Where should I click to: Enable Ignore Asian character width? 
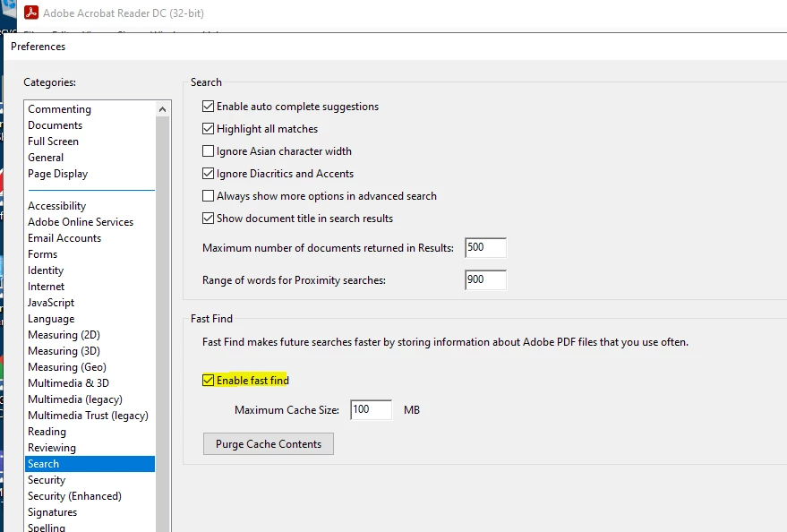[x=208, y=151]
